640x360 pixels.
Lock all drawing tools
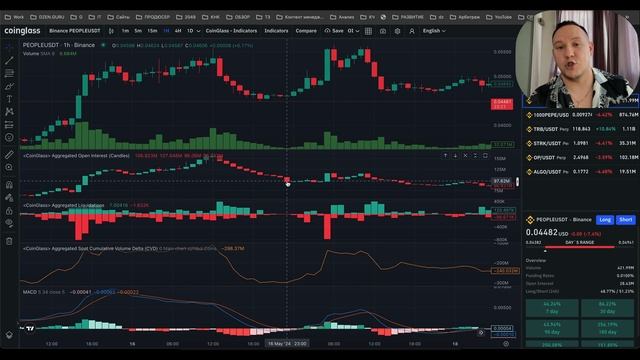[x=9, y=211]
